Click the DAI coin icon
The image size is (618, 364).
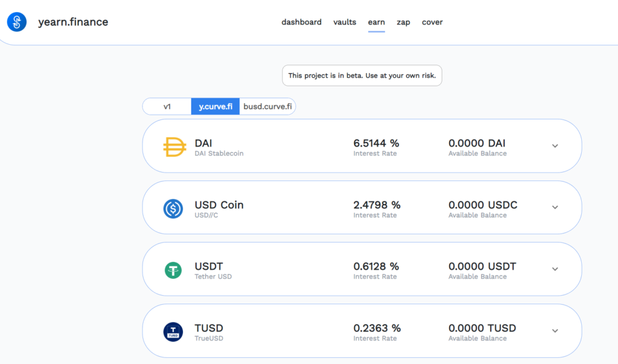174,147
